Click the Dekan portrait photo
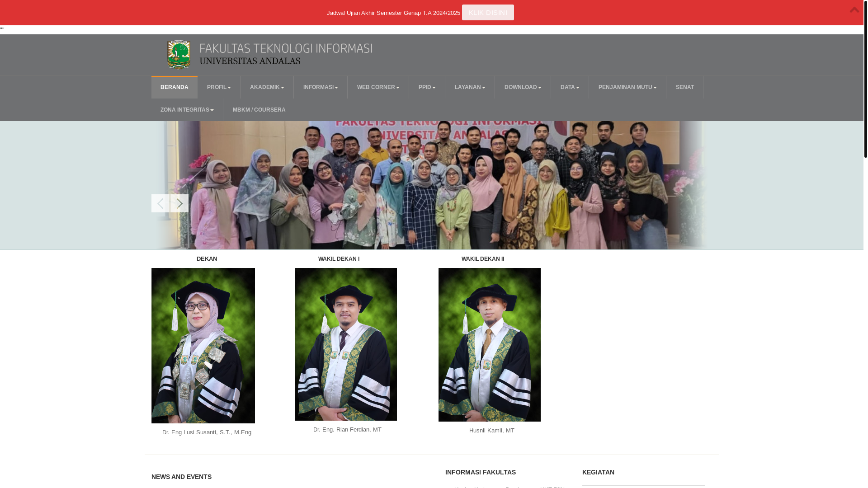The image size is (868, 488). pyautogui.click(x=203, y=346)
